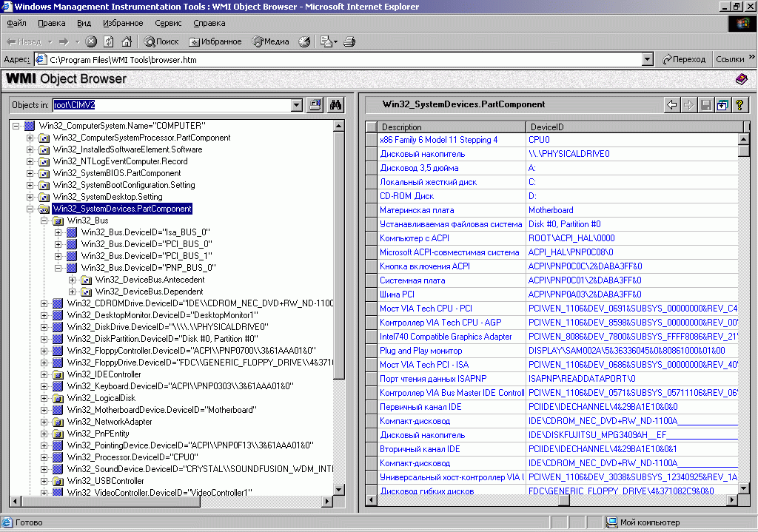Click the Win32_ComputerSystem object icon
758x532 pixels.
click(30, 126)
